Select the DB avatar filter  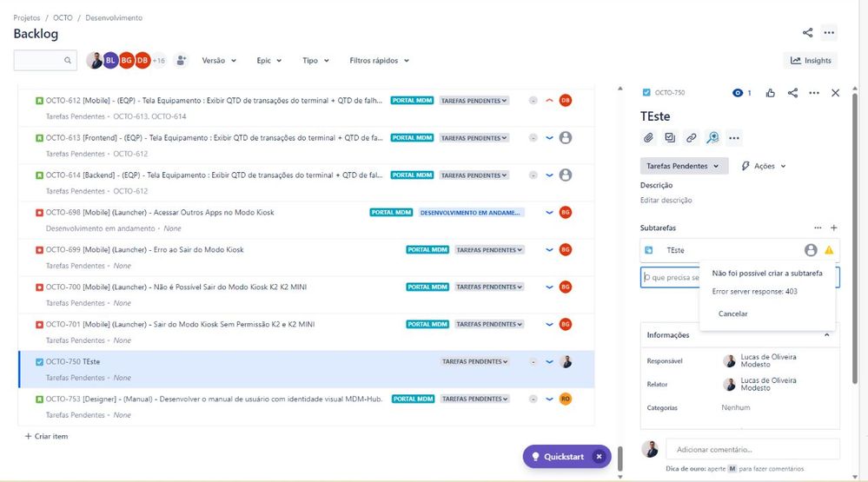pos(142,60)
